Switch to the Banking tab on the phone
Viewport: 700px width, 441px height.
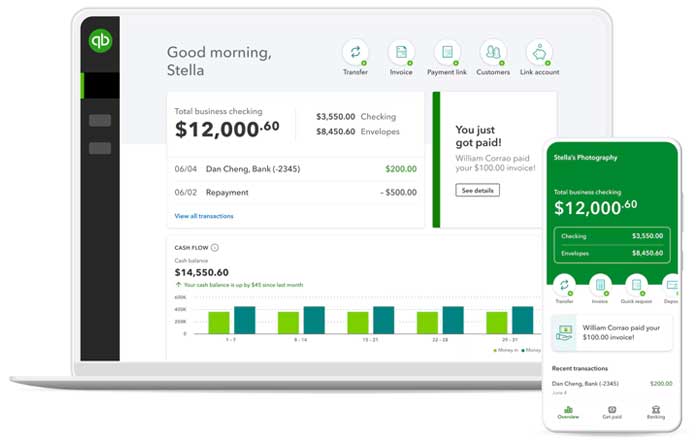click(656, 412)
